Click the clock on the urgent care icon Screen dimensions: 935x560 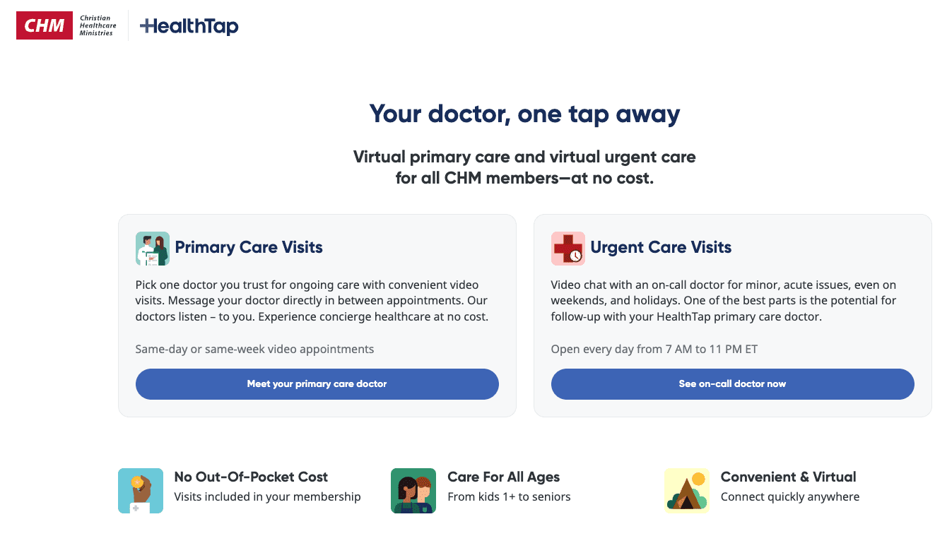coord(577,256)
